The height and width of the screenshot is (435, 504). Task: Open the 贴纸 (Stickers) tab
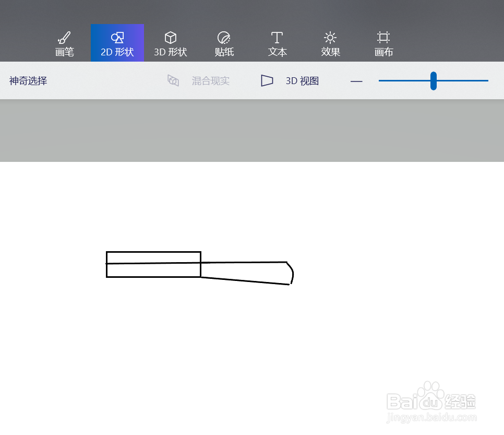(224, 43)
